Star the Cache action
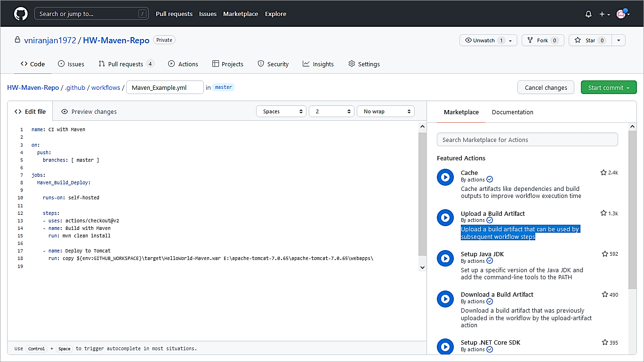 pyautogui.click(x=604, y=173)
